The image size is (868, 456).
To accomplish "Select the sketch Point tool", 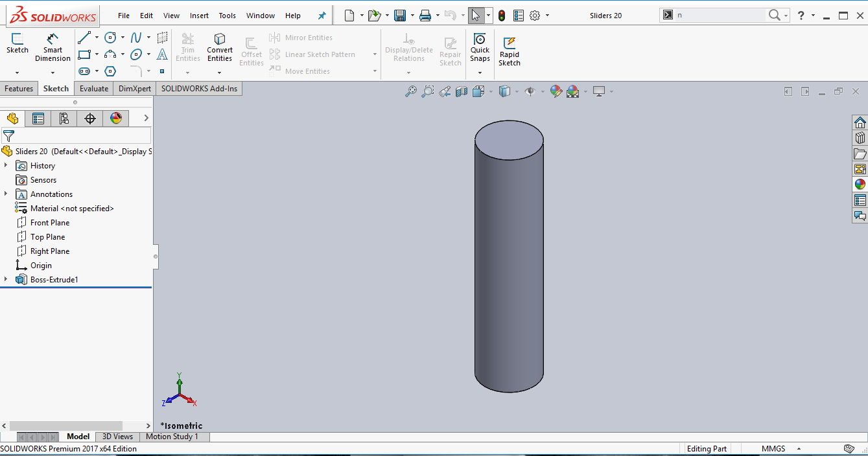I will click(162, 71).
